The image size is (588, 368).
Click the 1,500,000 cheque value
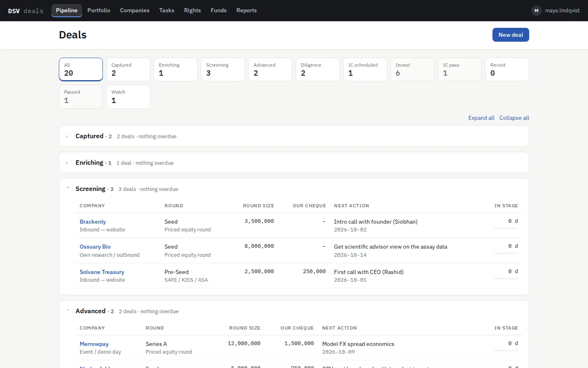point(299,343)
